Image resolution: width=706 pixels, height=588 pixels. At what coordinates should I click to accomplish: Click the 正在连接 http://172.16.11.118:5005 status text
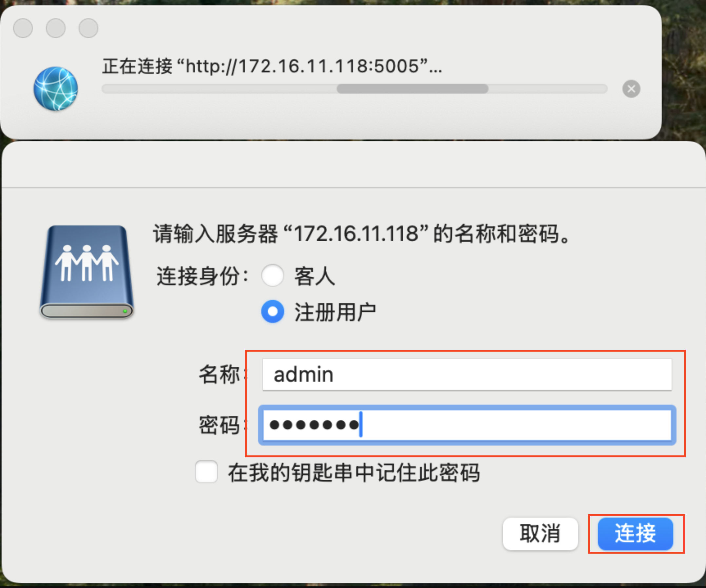pos(272,66)
